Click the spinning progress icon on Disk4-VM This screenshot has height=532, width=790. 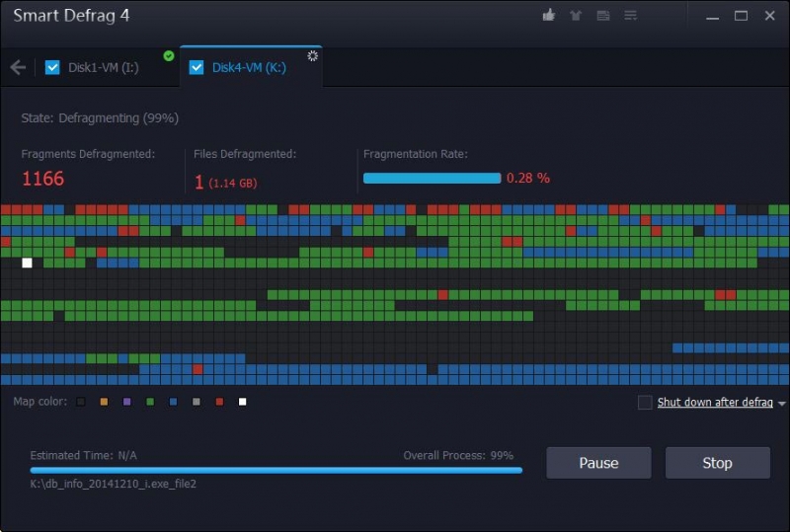click(x=312, y=56)
